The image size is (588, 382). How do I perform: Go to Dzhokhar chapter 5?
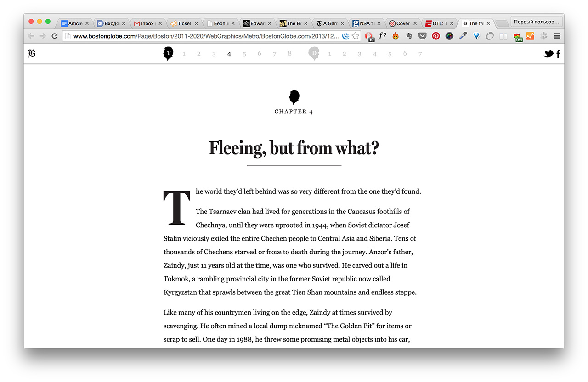[390, 54]
